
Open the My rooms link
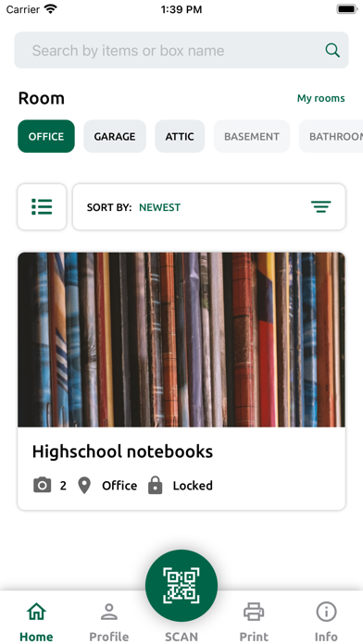[321, 98]
